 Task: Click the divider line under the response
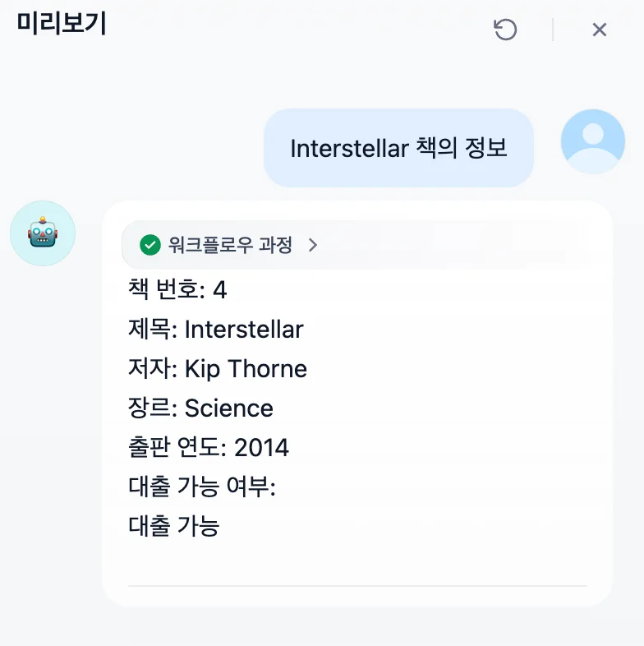[357, 586]
